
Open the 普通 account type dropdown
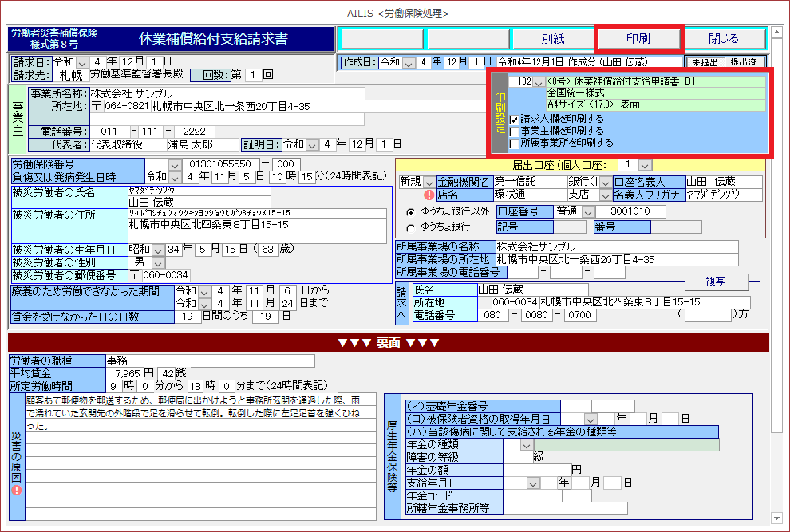tap(589, 212)
